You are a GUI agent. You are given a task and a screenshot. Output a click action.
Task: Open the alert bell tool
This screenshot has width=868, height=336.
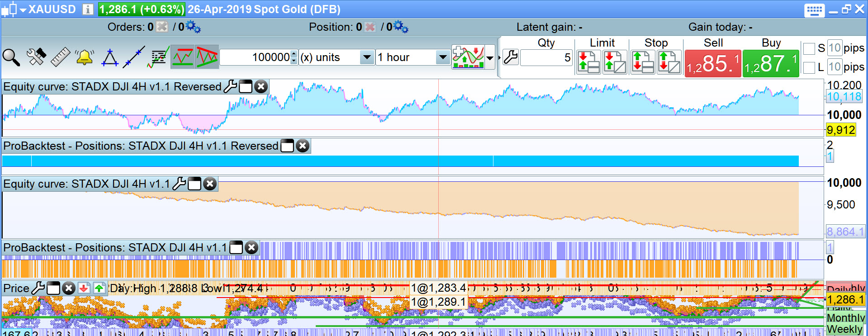85,57
